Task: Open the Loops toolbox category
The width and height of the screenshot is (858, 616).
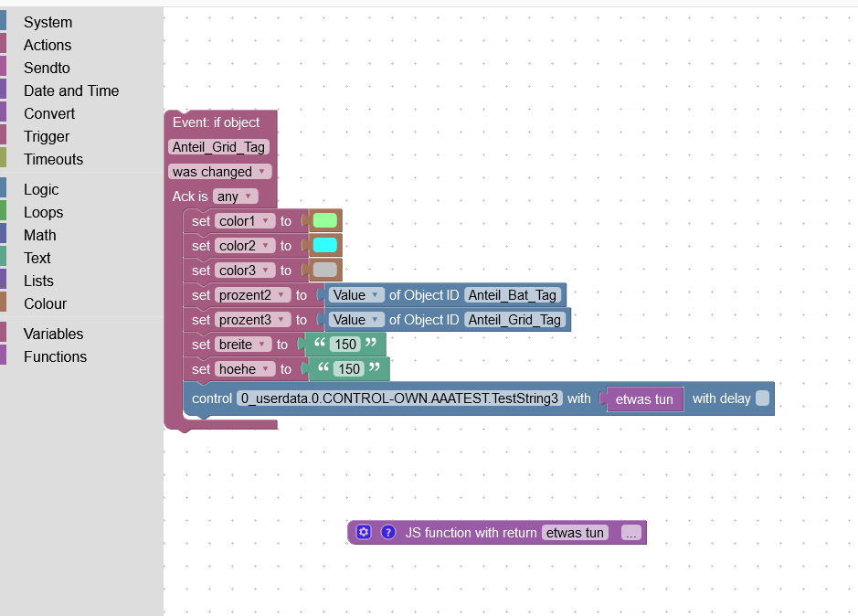Action: [43, 213]
